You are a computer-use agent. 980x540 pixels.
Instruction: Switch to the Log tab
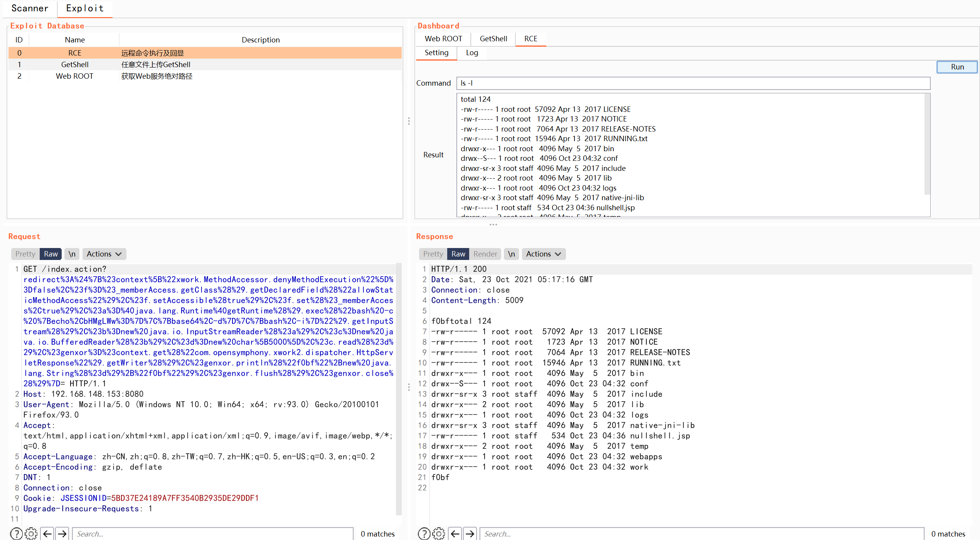pyautogui.click(x=471, y=53)
